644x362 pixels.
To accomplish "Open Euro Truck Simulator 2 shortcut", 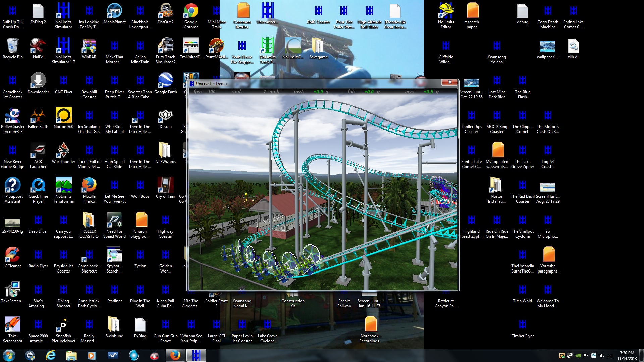I will click(165, 51).
